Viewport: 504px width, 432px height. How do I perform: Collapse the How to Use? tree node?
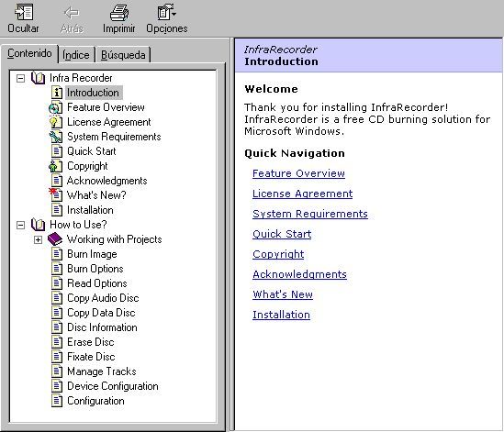coord(20,225)
